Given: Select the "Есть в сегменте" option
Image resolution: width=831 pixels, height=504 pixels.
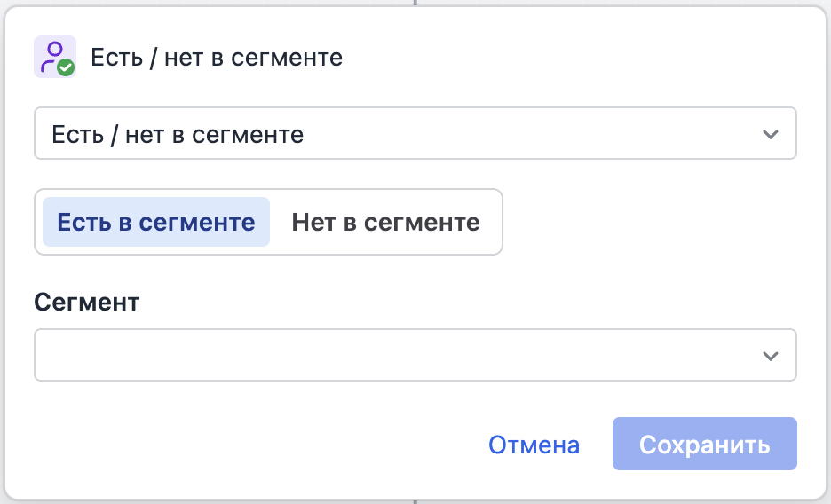Looking at the screenshot, I should (156, 222).
